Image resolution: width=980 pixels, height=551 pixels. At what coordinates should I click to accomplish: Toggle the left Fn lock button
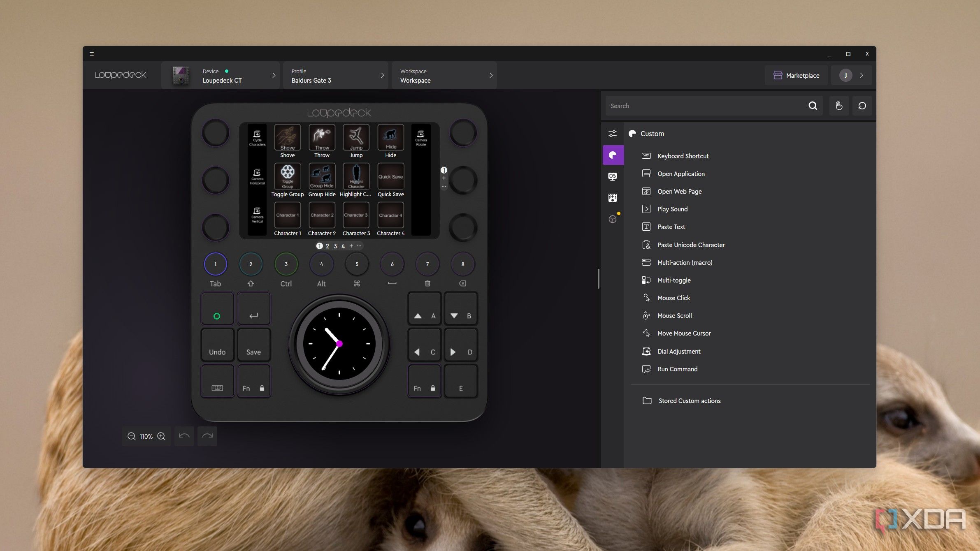(x=253, y=381)
